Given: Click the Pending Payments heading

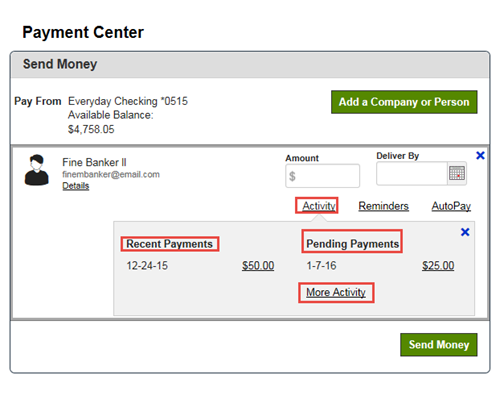Looking at the screenshot, I should [x=352, y=244].
